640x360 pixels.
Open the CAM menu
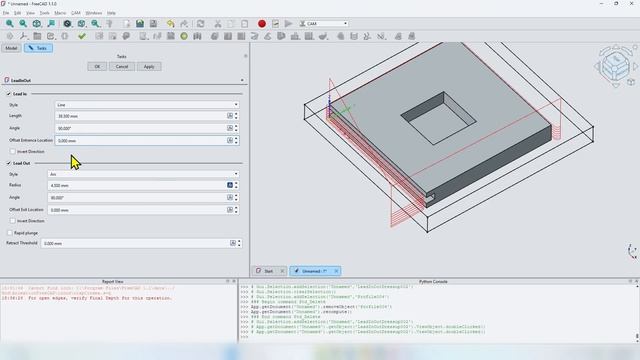coord(76,13)
